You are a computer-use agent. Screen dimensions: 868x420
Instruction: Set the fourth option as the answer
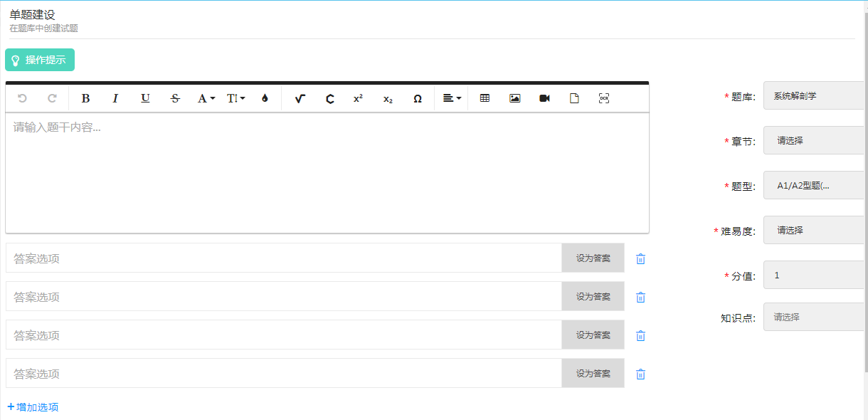[593, 374]
